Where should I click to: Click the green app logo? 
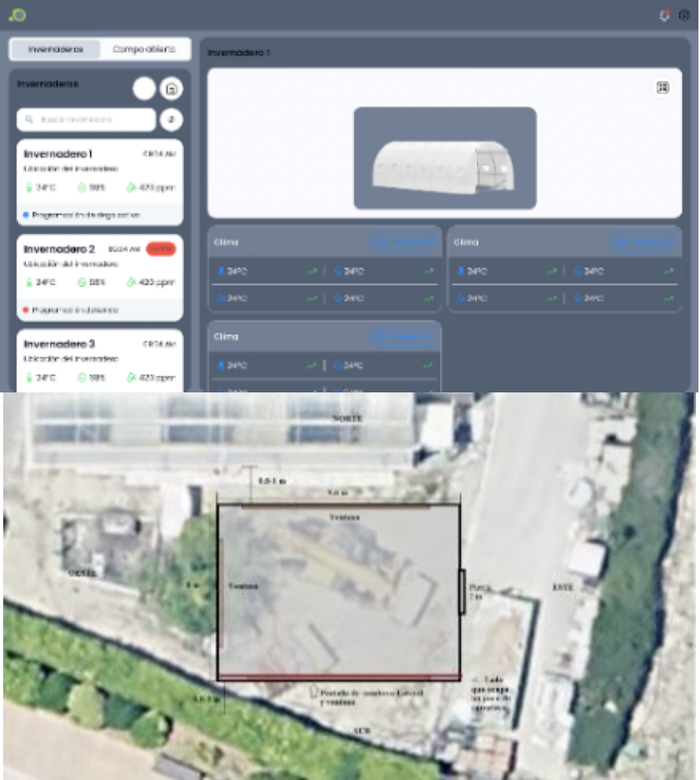point(18,15)
